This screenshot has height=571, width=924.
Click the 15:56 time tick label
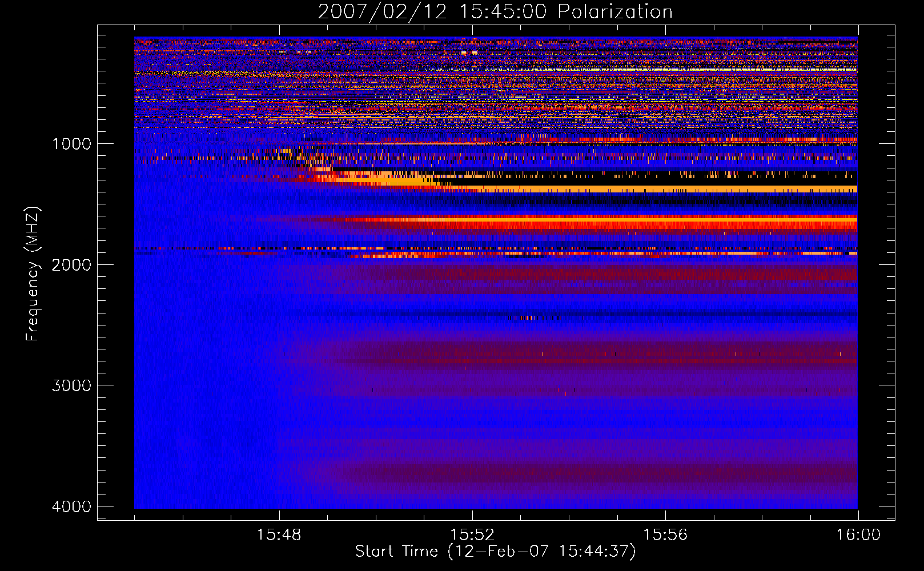(x=665, y=535)
